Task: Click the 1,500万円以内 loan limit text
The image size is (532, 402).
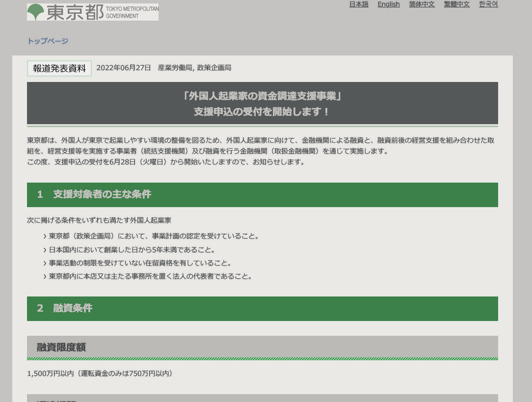Action: tap(50, 374)
